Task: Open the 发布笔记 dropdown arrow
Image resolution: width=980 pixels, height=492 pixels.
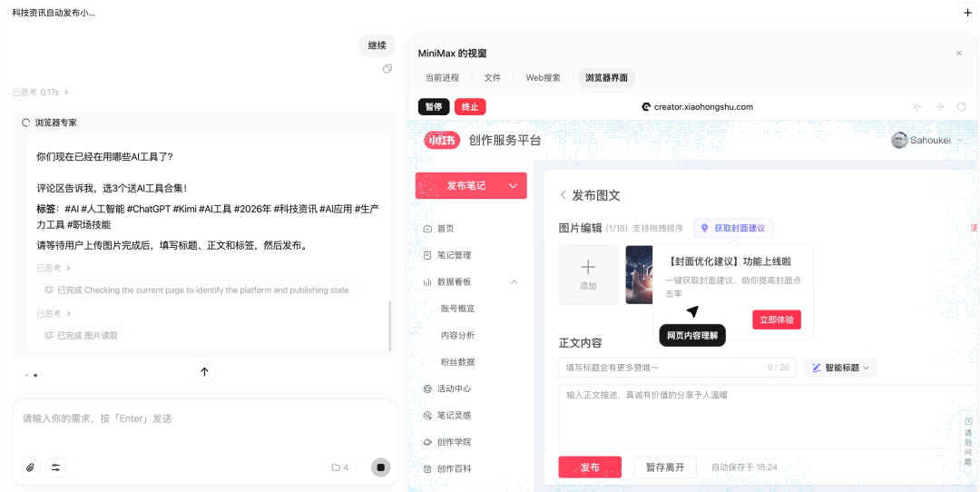Action: [514, 185]
